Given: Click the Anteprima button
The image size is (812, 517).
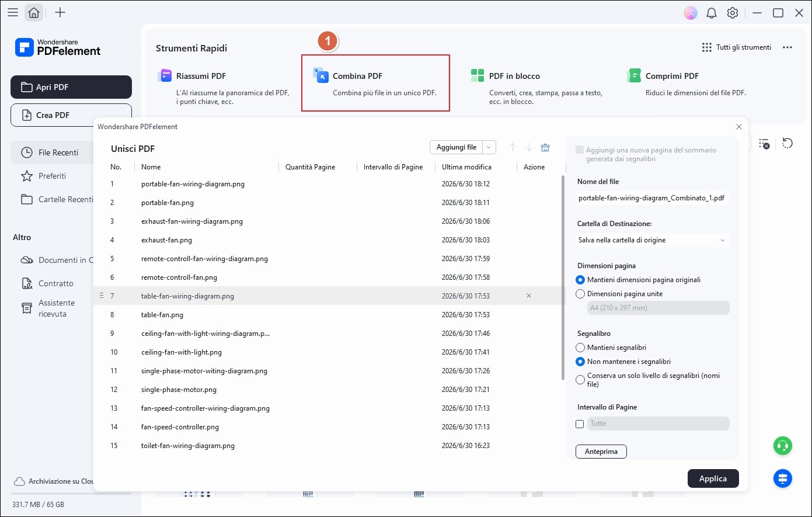Looking at the screenshot, I should click(601, 452).
